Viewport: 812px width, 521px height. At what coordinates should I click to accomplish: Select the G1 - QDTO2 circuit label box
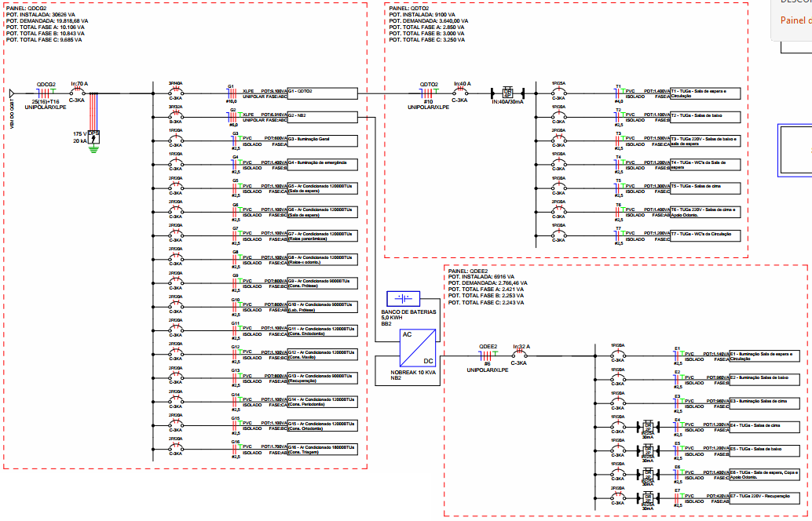(x=322, y=93)
